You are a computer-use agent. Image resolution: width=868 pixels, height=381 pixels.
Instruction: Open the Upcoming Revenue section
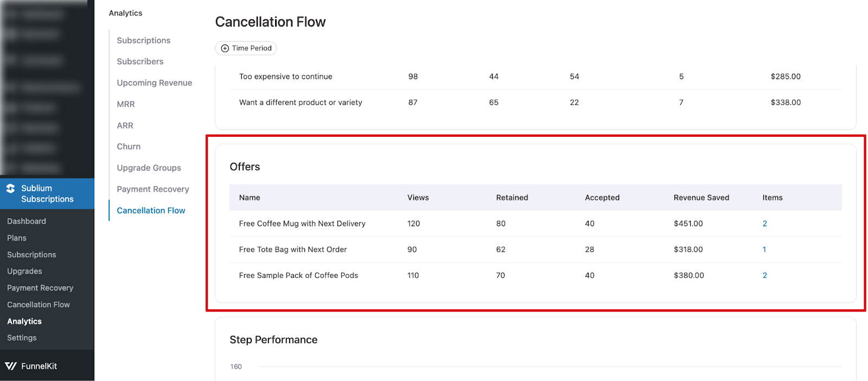(x=155, y=83)
